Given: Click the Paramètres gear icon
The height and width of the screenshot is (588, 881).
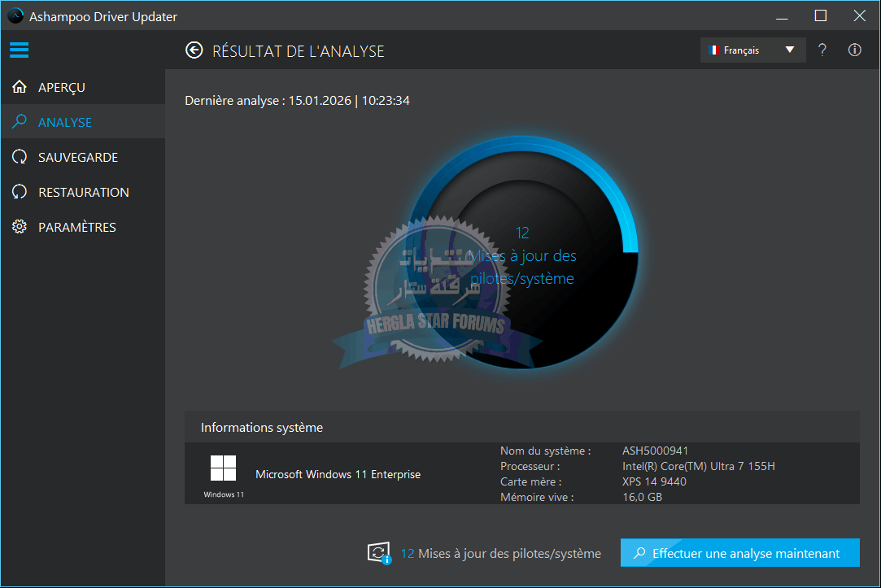Looking at the screenshot, I should (20, 227).
